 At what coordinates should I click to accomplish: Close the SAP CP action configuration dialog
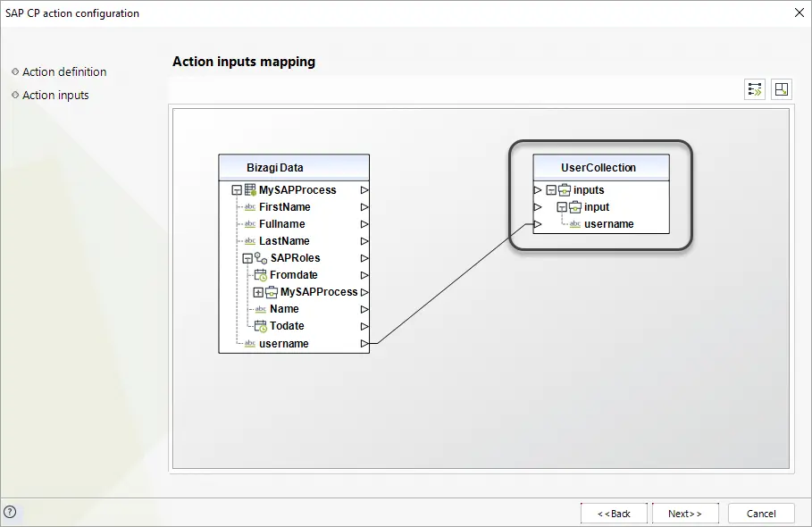(799, 13)
